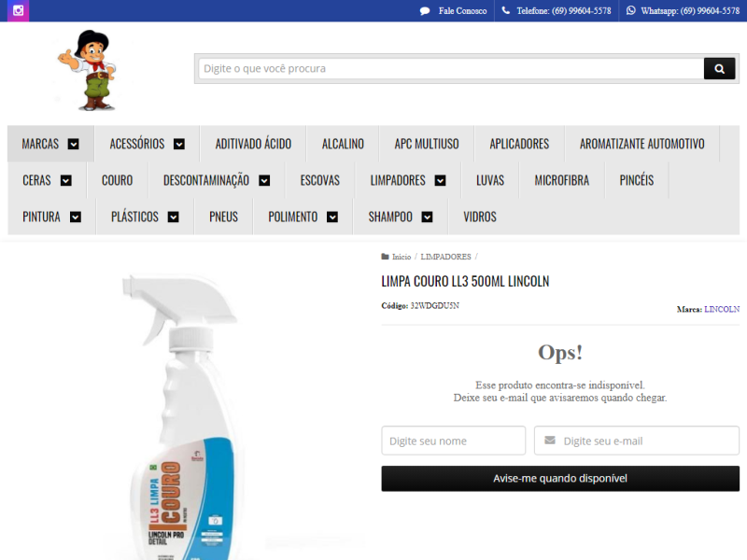Open the Whatsapp (69) 99604-5578 link

(690, 11)
